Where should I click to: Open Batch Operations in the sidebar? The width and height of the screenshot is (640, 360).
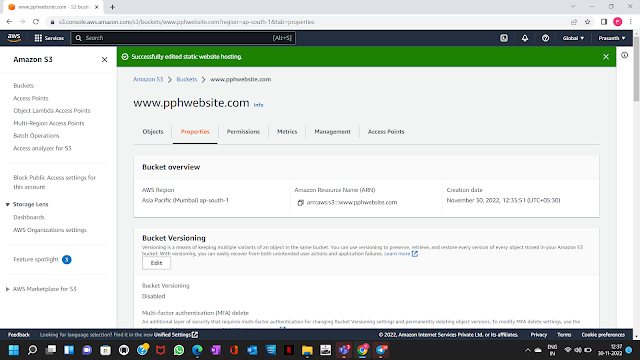point(36,136)
